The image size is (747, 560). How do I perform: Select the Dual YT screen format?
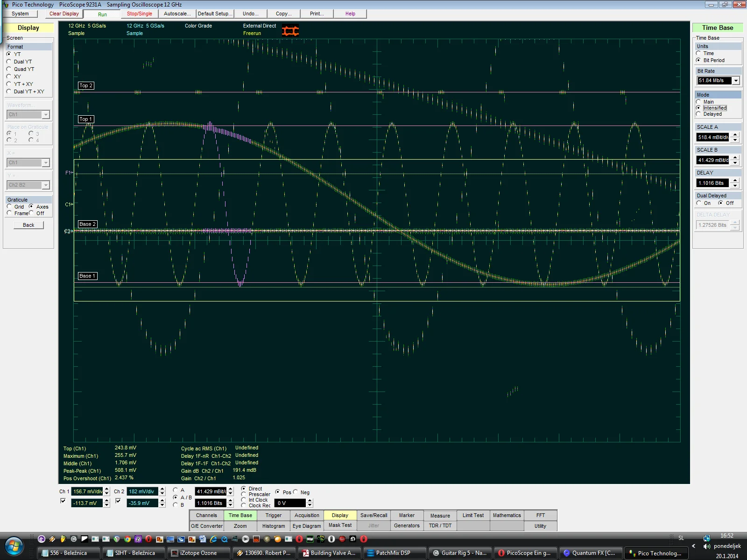click(9, 62)
